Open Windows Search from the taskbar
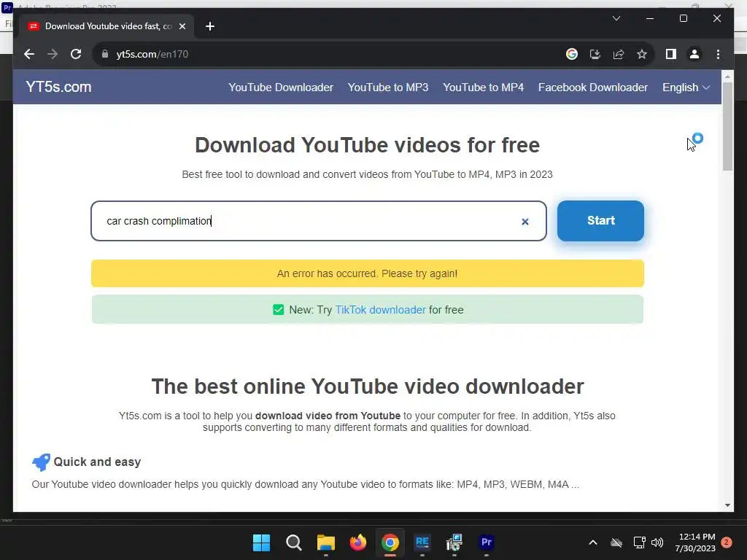Image resolution: width=747 pixels, height=560 pixels. [x=293, y=542]
